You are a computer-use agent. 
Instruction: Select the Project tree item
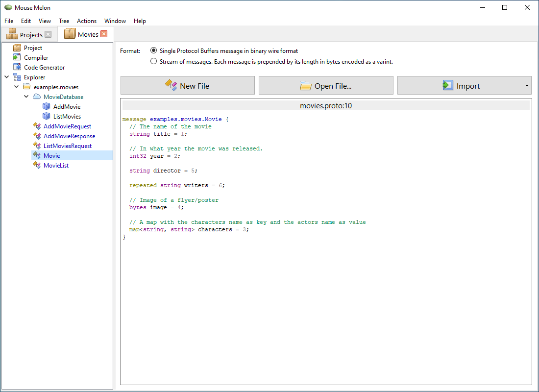pyautogui.click(x=33, y=48)
